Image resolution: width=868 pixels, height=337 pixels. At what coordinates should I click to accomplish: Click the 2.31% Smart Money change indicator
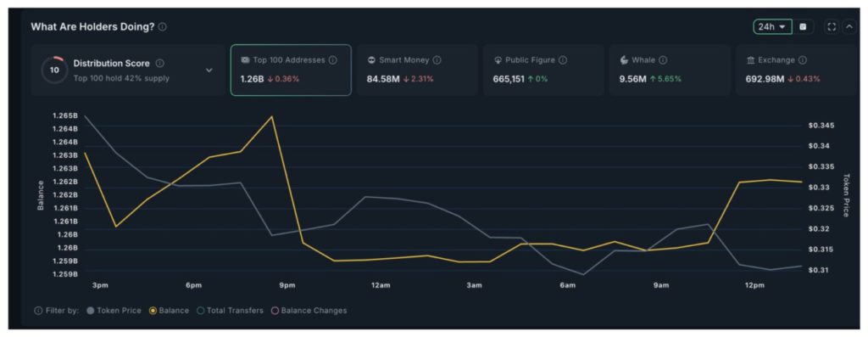[419, 79]
